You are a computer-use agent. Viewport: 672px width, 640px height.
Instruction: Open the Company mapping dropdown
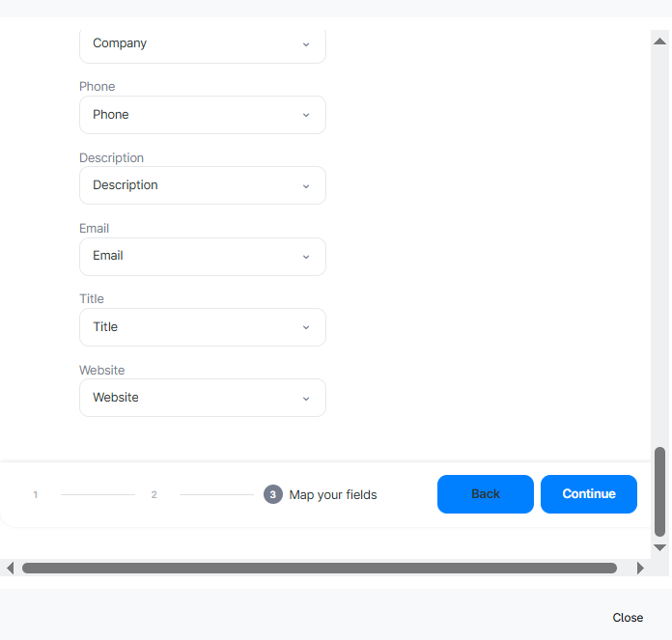202,44
